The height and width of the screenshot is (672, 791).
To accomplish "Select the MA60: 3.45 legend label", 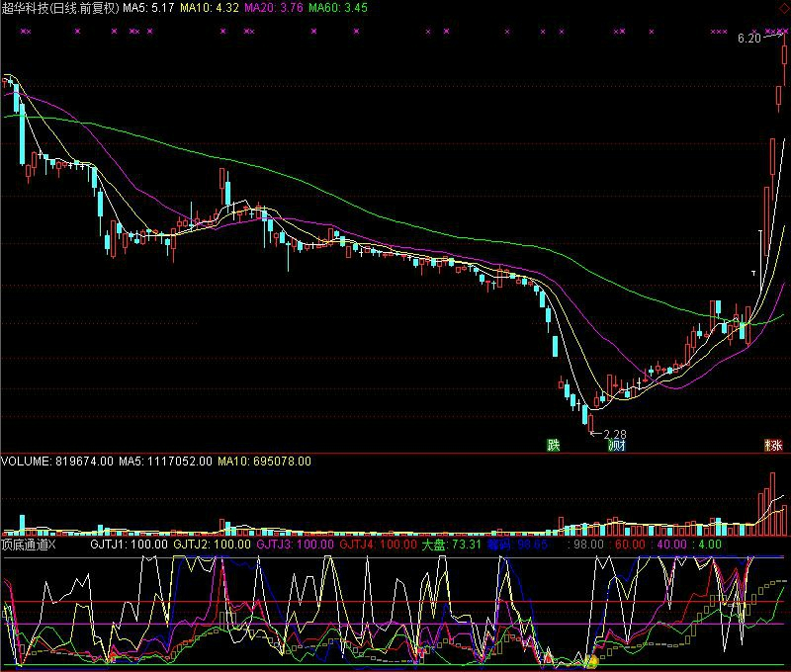I will click(x=338, y=8).
